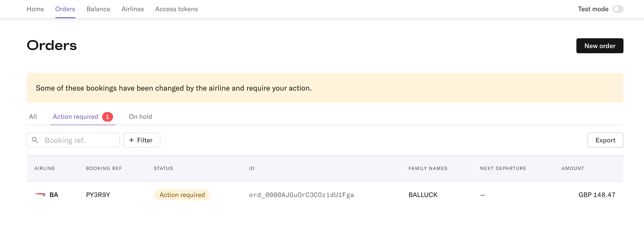Click the Action required status pill

tap(182, 195)
